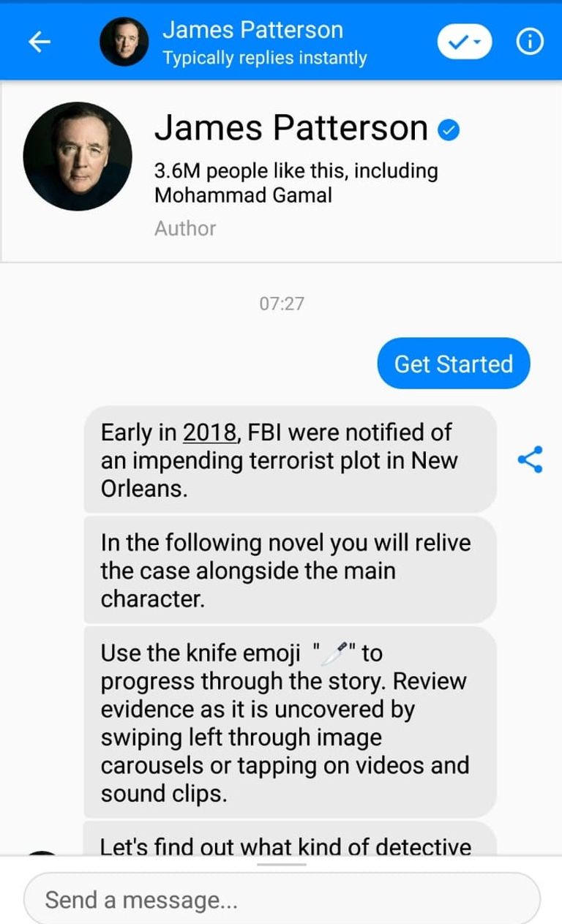Open the checkmark dropdown in header
The image size is (562, 924).
[465, 42]
